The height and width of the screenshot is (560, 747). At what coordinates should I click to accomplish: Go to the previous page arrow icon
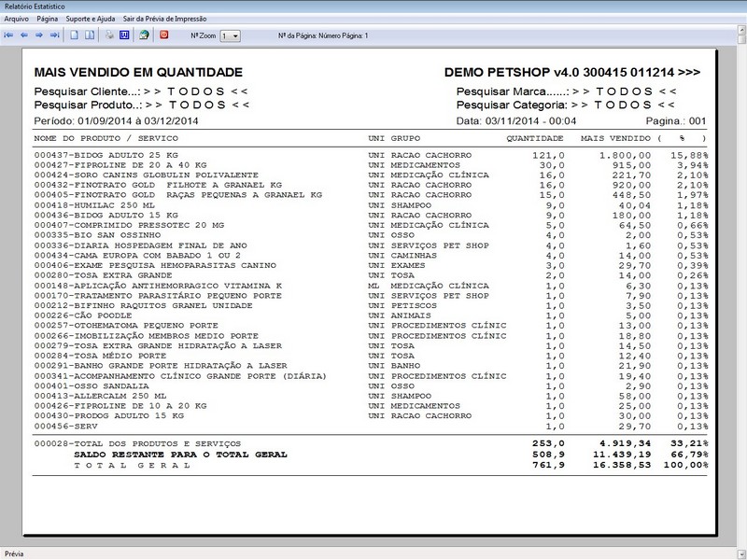(24, 35)
